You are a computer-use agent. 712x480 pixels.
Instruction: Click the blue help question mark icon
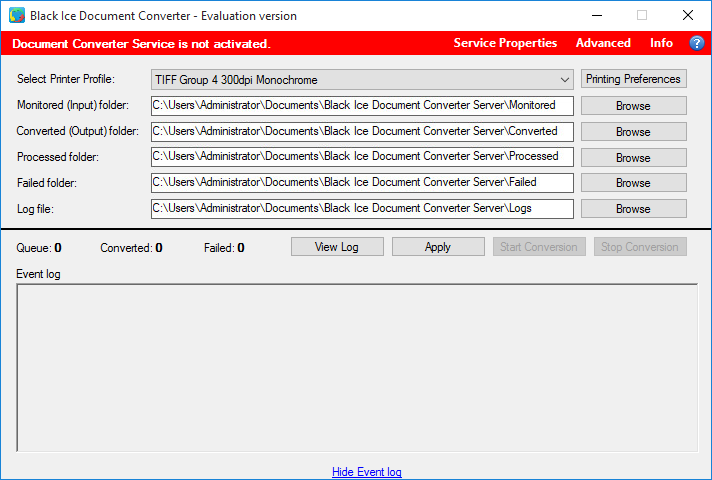697,43
